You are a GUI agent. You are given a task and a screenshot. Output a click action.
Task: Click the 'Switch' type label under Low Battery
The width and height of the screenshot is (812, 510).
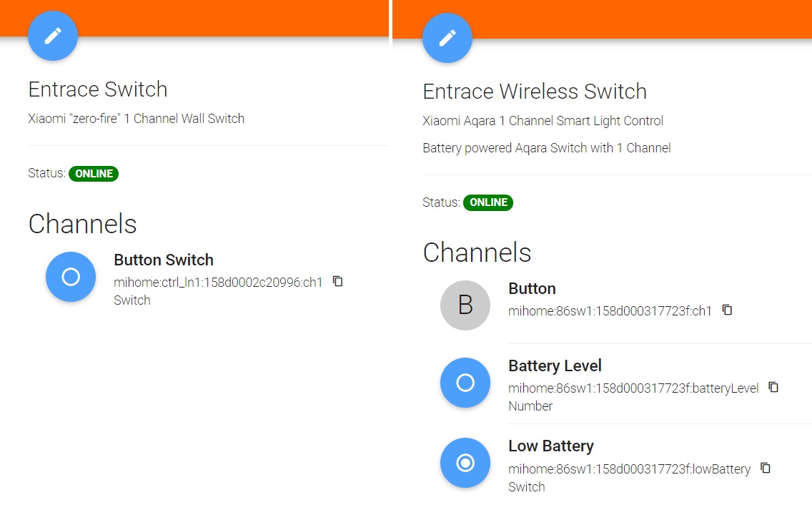tap(527, 487)
